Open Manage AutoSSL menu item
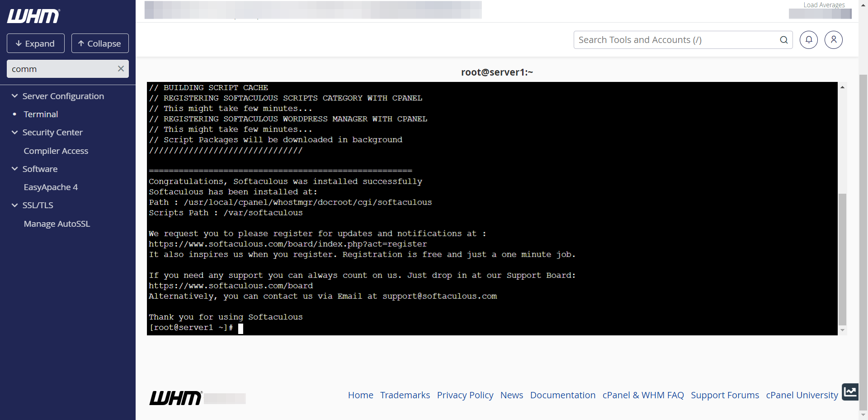868x420 pixels. click(x=57, y=224)
